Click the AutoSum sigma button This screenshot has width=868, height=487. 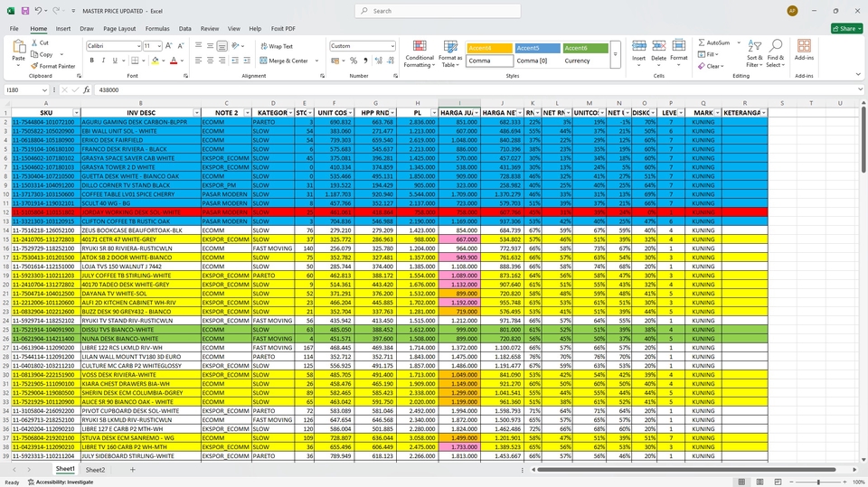click(x=714, y=42)
